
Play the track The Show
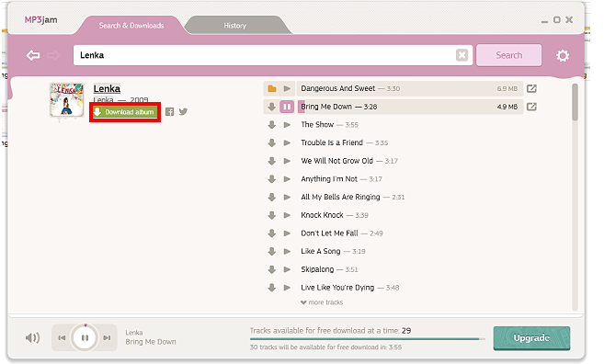pyautogui.click(x=287, y=125)
